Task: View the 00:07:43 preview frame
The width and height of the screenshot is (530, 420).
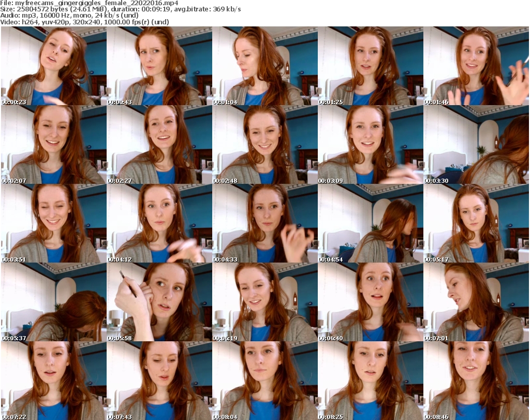Action: click(x=159, y=381)
